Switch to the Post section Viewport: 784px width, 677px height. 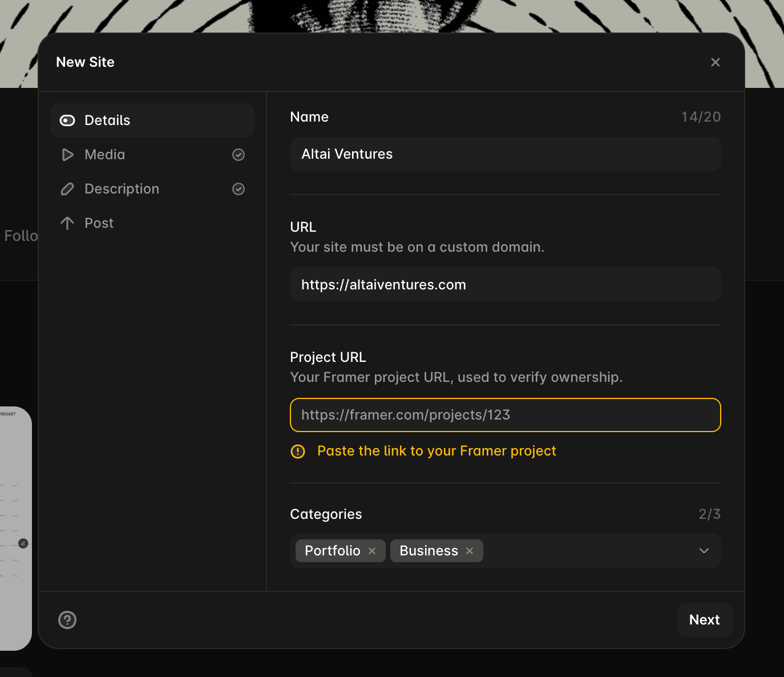coord(152,223)
